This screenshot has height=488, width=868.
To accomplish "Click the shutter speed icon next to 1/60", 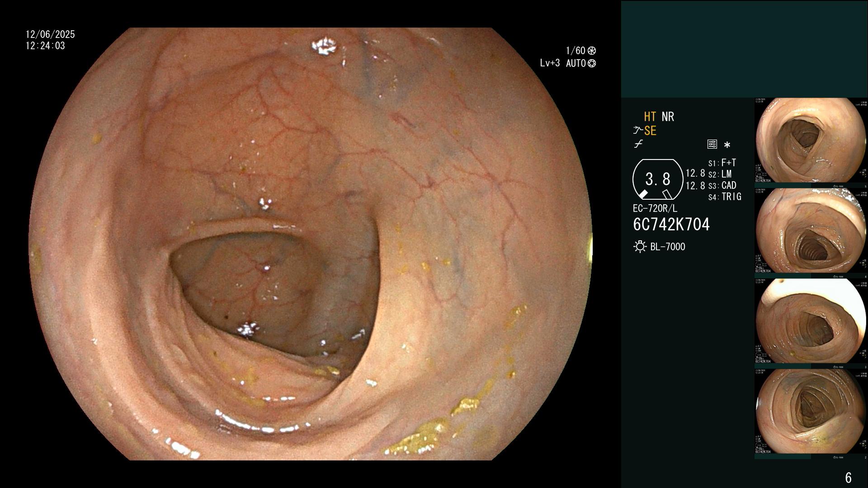I will (592, 51).
